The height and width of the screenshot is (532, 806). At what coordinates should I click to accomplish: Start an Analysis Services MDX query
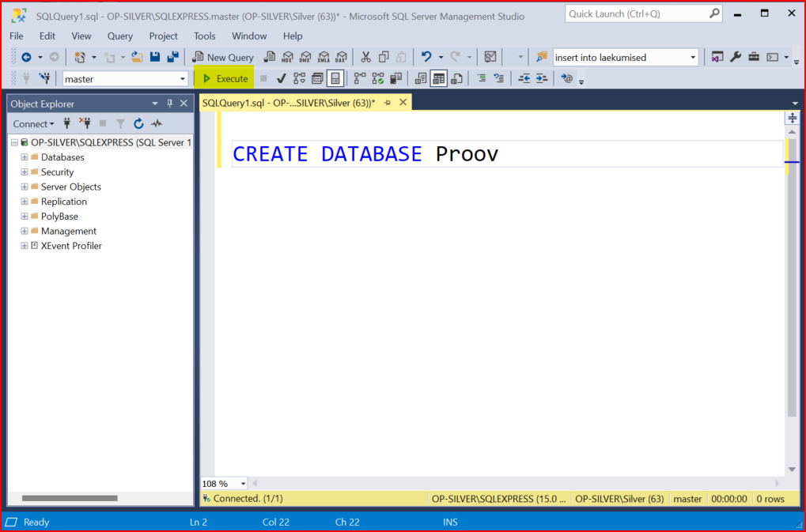(x=287, y=57)
